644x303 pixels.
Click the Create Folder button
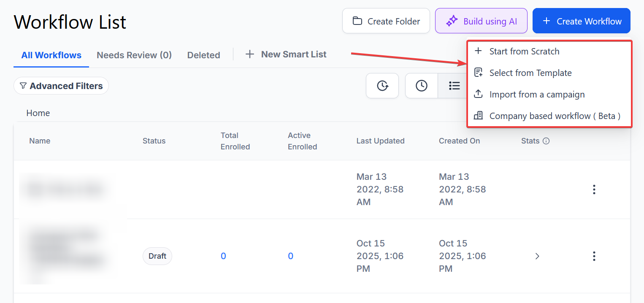click(x=386, y=21)
